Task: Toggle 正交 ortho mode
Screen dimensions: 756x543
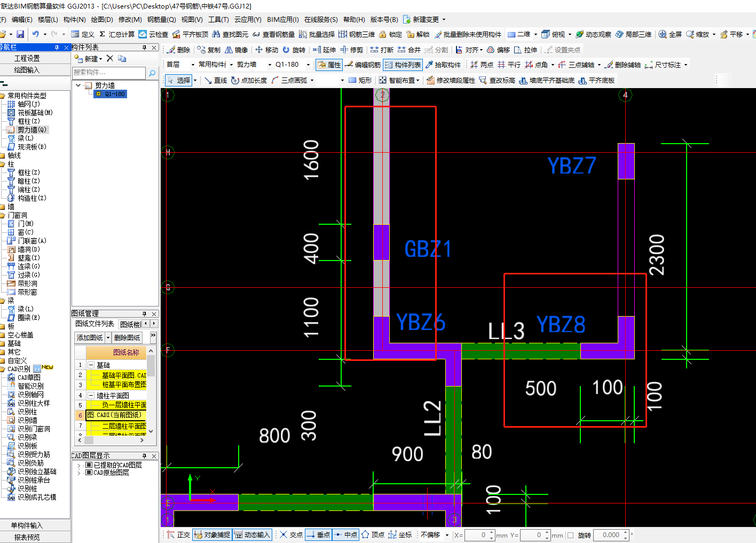Action: pos(178,534)
